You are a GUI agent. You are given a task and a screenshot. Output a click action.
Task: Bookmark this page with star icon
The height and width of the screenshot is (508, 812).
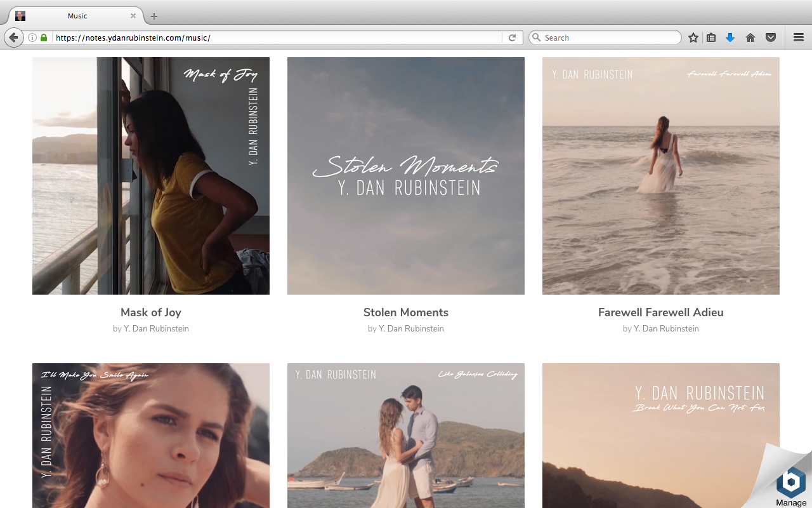tap(693, 37)
